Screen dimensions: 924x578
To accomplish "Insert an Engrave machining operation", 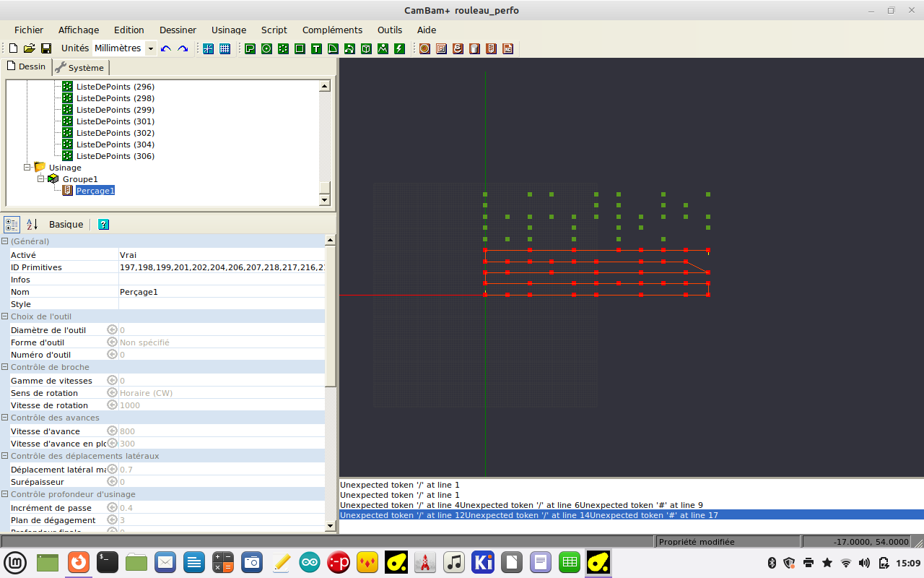I will pos(458,48).
